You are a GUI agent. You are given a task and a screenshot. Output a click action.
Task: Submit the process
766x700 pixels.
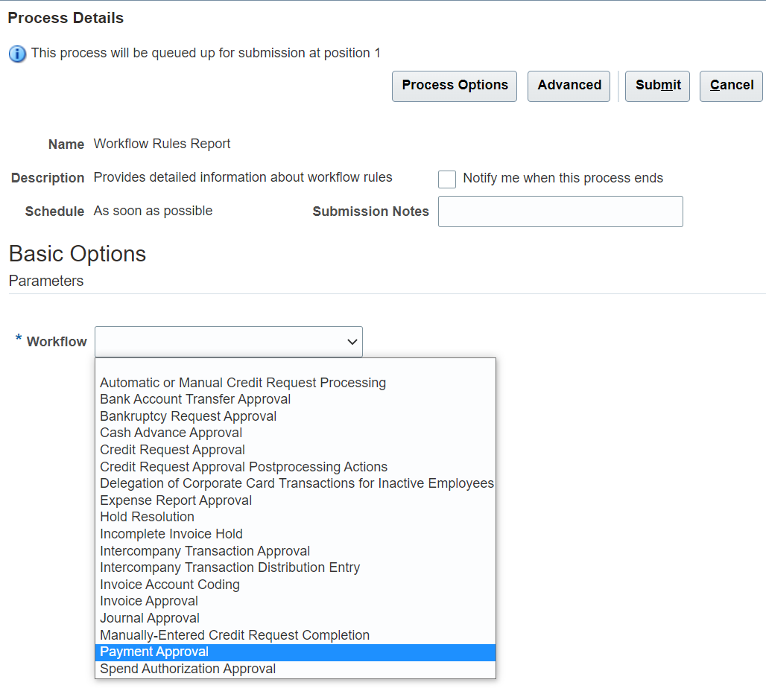(x=658, y=86)
